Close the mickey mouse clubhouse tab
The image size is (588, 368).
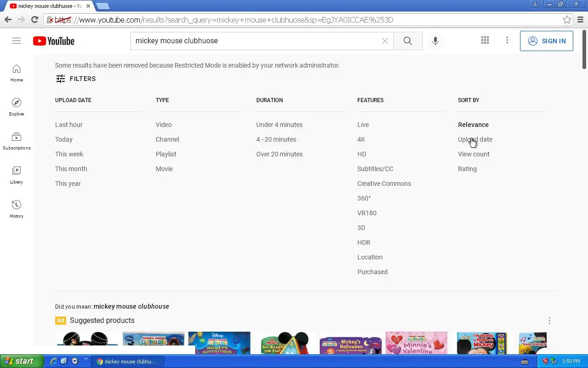(88, 6)
